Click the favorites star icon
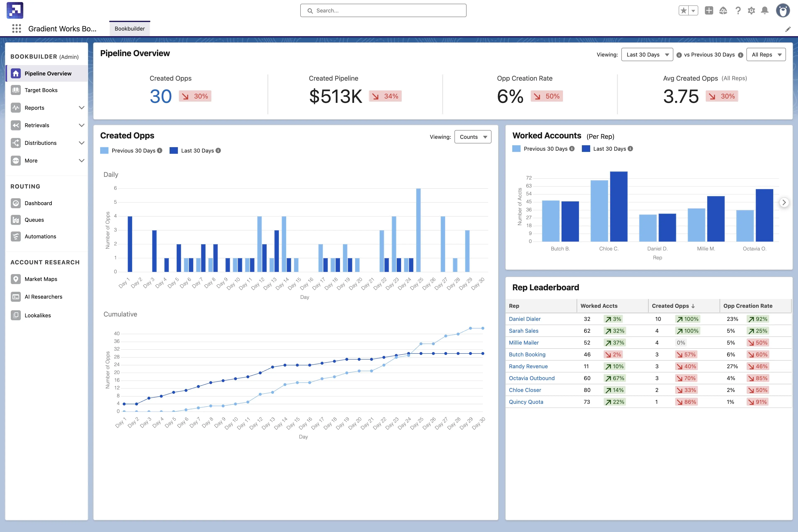The width and height of the screenshot is (798, 532). point(684,11)
